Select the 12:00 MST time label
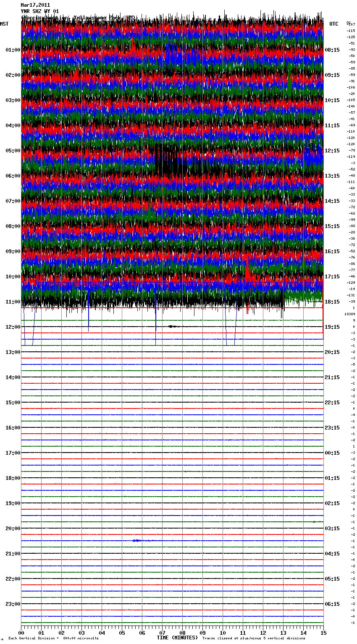This screenshot has height=644, width=357. [13, 327]
